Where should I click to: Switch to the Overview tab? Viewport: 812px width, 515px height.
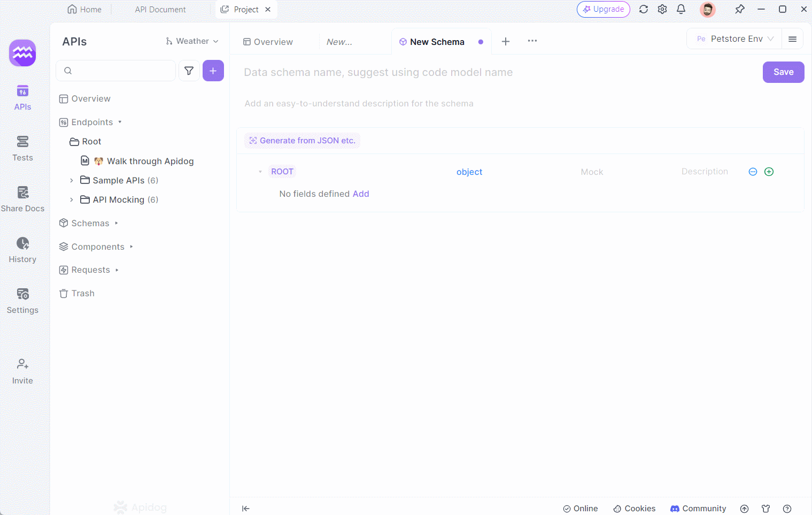coord(267,42)
